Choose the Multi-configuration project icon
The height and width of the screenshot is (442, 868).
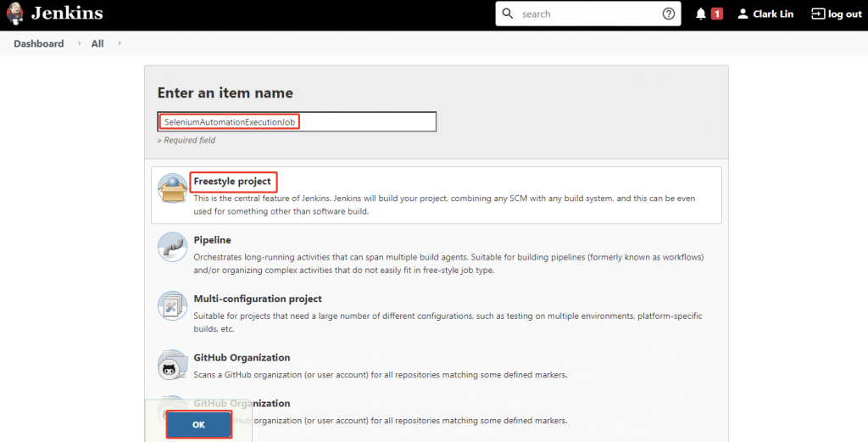click(x=173, y=305)
